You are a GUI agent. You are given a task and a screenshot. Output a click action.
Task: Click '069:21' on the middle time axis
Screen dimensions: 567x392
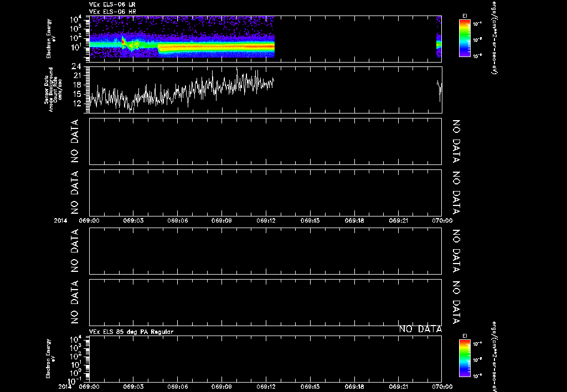tap(399, 220)
